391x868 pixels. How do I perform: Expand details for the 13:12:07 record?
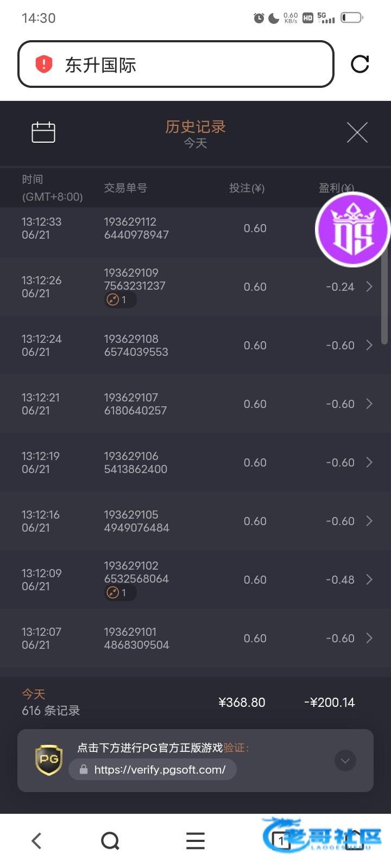coord(369,638)
